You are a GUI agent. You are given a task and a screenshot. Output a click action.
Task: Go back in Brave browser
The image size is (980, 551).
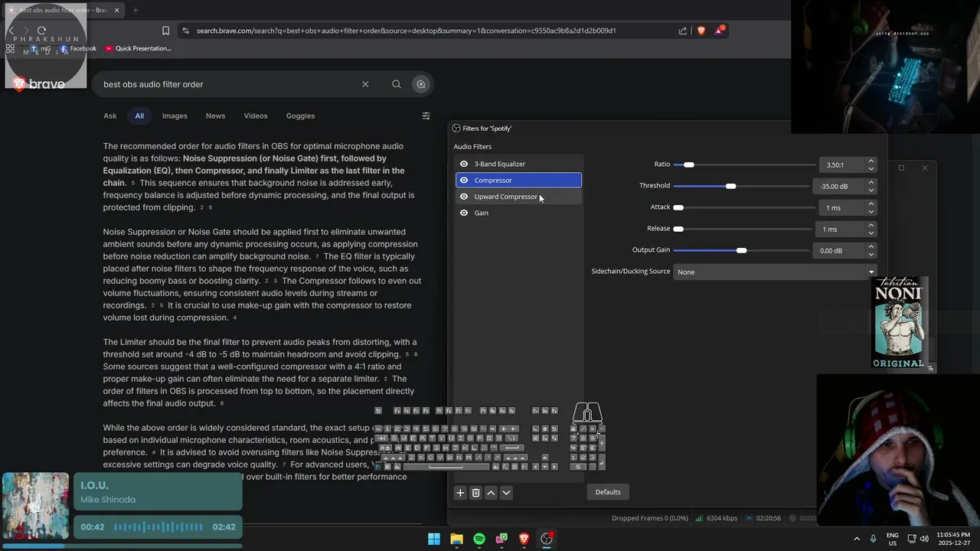tap(11, 31)
